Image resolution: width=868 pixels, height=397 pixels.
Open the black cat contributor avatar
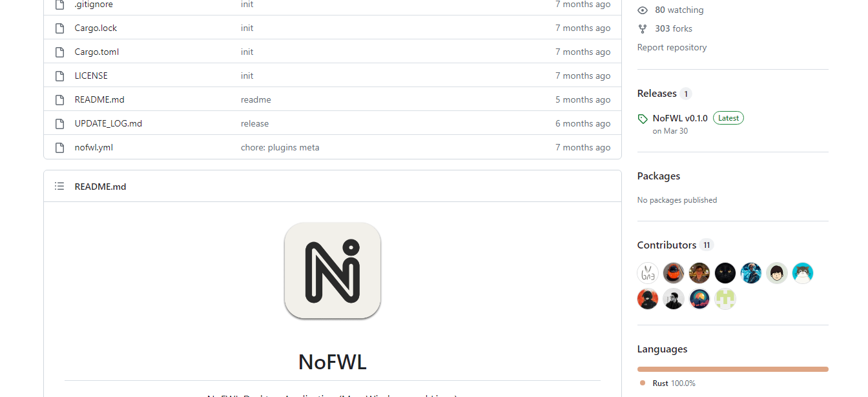click(x=725, y=273)
